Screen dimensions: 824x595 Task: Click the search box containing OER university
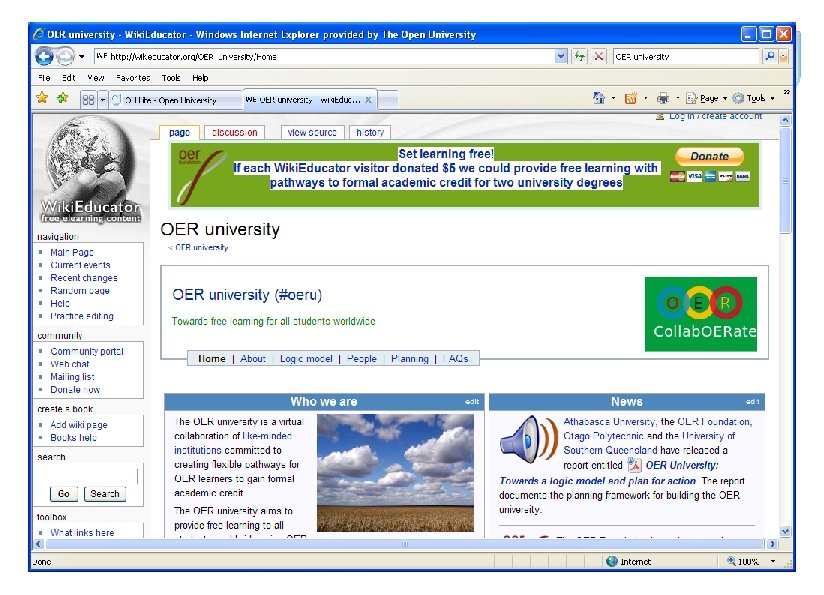pyautogui.click(x=686, y=56)
